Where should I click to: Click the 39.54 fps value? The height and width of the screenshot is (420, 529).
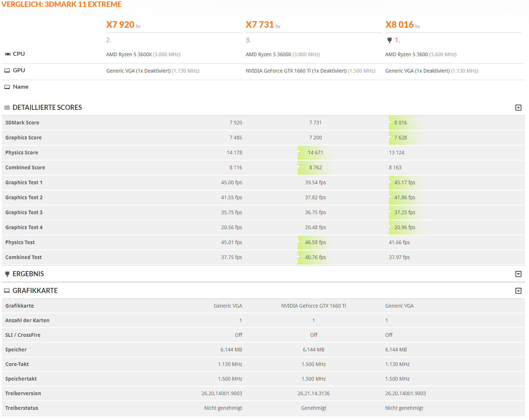click(x=316, y=182)
